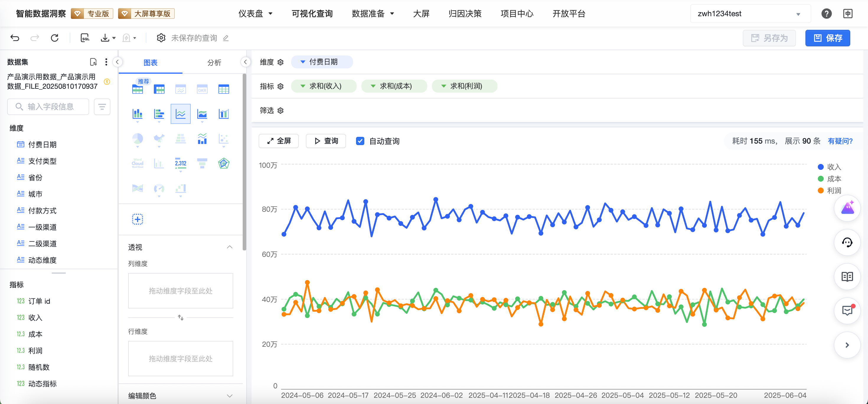Open the help question mark icon
This screenshot has width=868, height=404.
pos(826,14)
